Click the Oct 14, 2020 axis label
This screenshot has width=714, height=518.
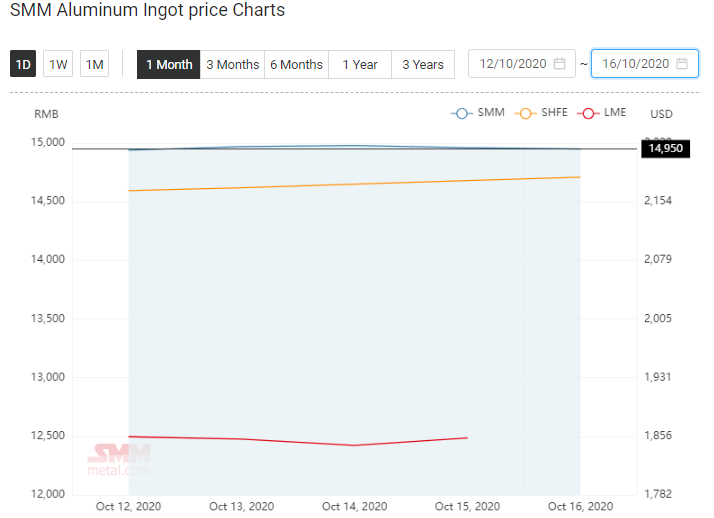coord(354,506)
